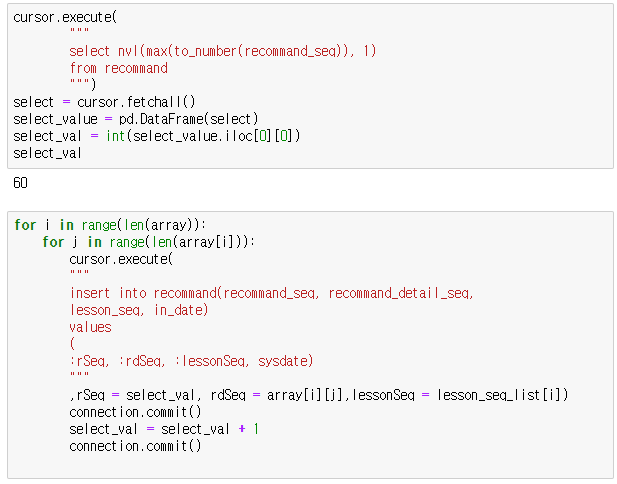Click the 'lesson_seq, in_date)' line
Image resolution: width=617 pixels, height=484 pixels.
[x=139, y=310]
